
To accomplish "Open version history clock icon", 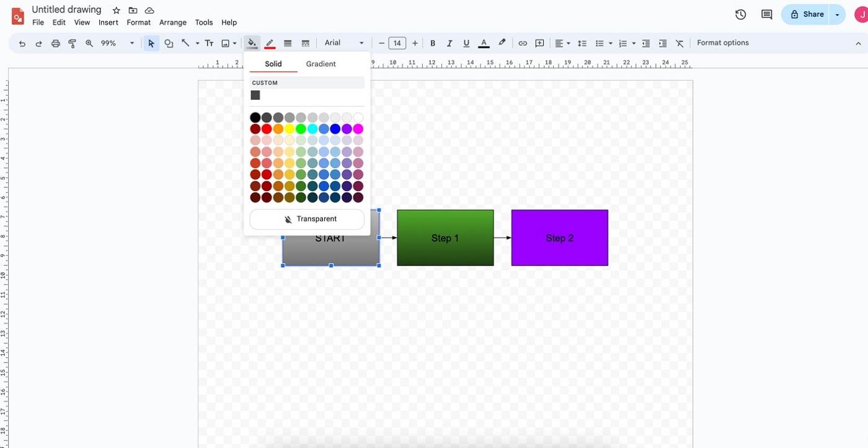I will [x=740, y=14].
